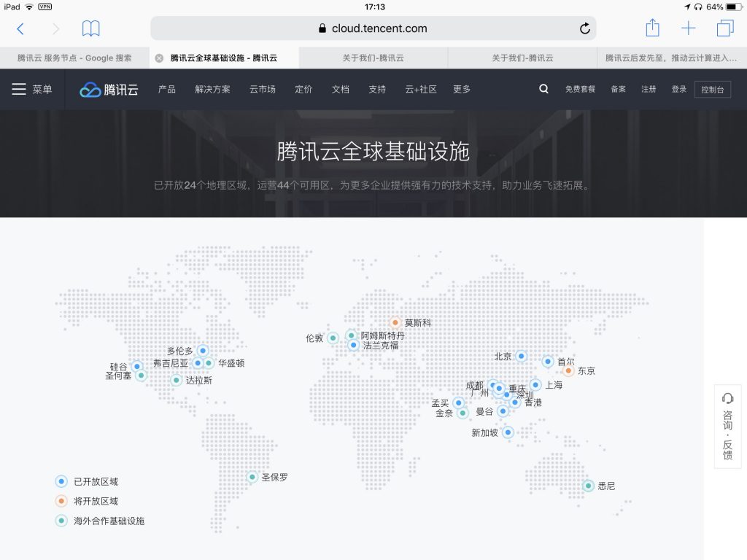Close the 腾讯云全球基础设施 tab
Screen dimensions: 747x560
point(159,58)
